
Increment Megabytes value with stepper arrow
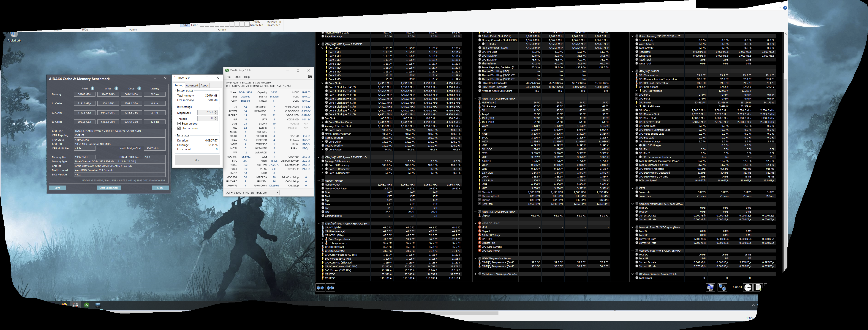(216, 111)
